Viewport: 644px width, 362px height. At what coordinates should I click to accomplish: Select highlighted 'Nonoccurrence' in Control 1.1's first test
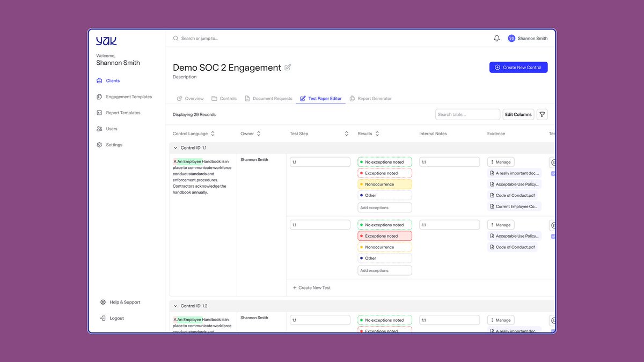point(385,184)
